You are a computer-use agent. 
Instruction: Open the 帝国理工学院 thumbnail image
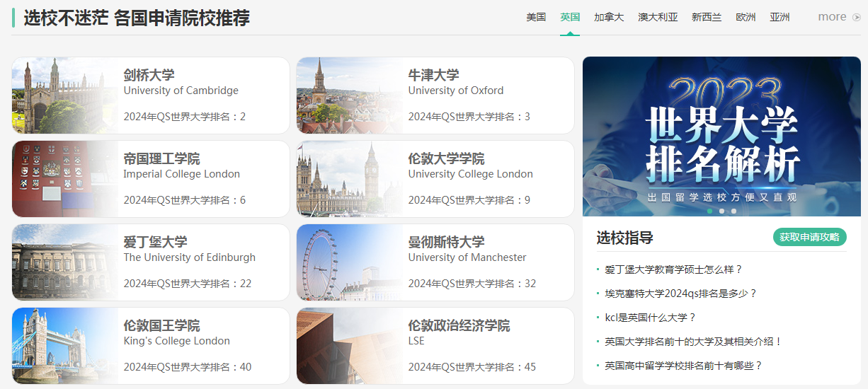pyautogui.click(x=65, y=179)
